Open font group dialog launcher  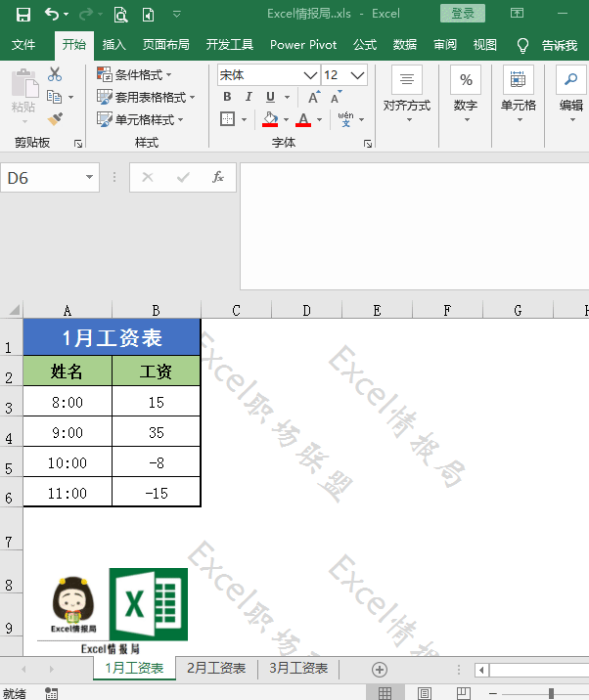[368, 144]
